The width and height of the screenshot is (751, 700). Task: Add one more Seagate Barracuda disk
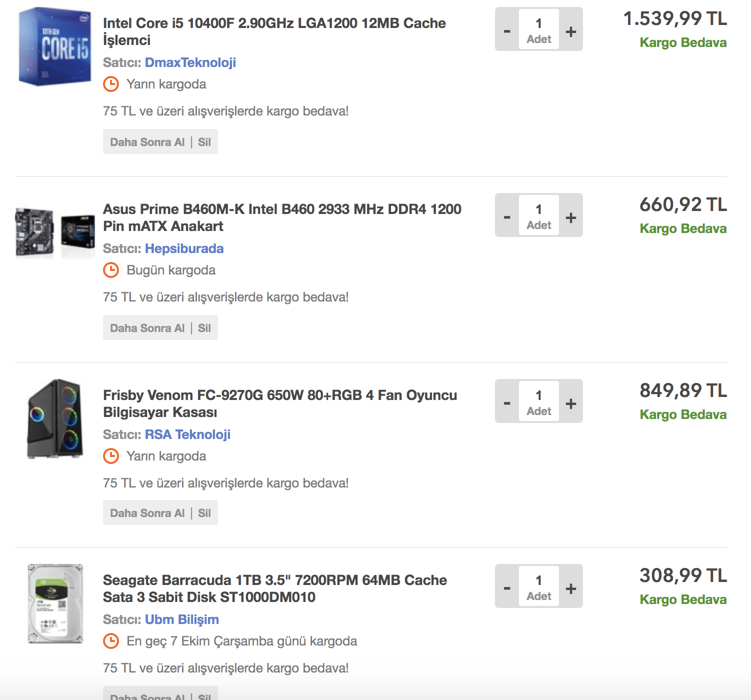coord(571,588)
